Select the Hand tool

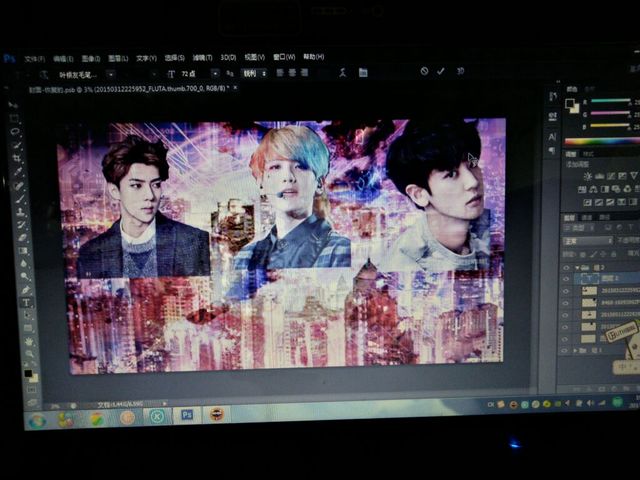coord(29,341)
